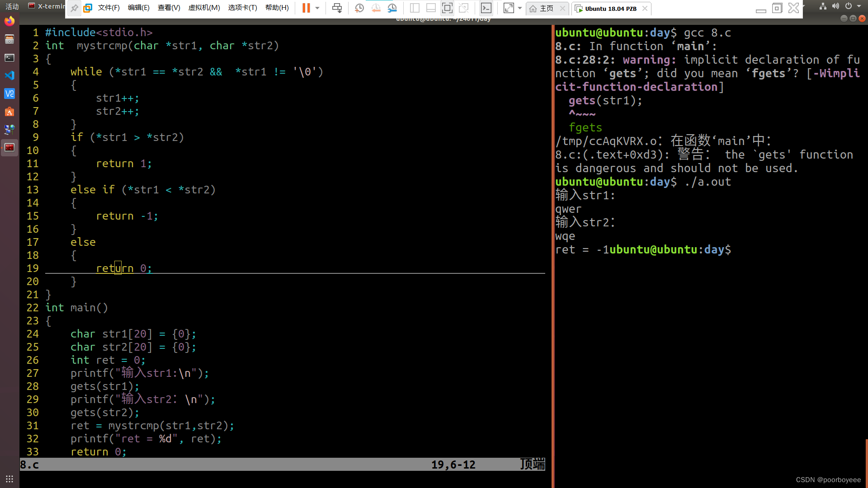Take a snapshot of the VM
The image size is (868, 488).
pos(359,8)
